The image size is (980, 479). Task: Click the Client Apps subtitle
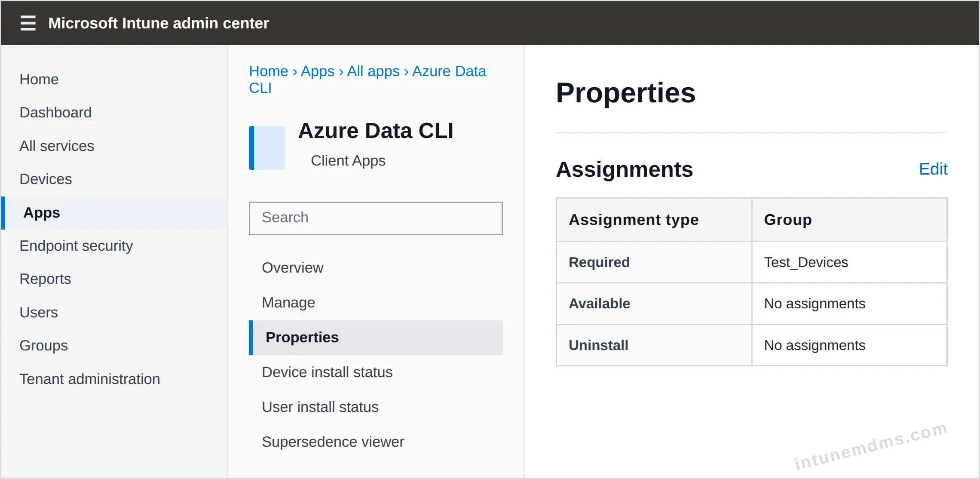click(x=348, y=160)
